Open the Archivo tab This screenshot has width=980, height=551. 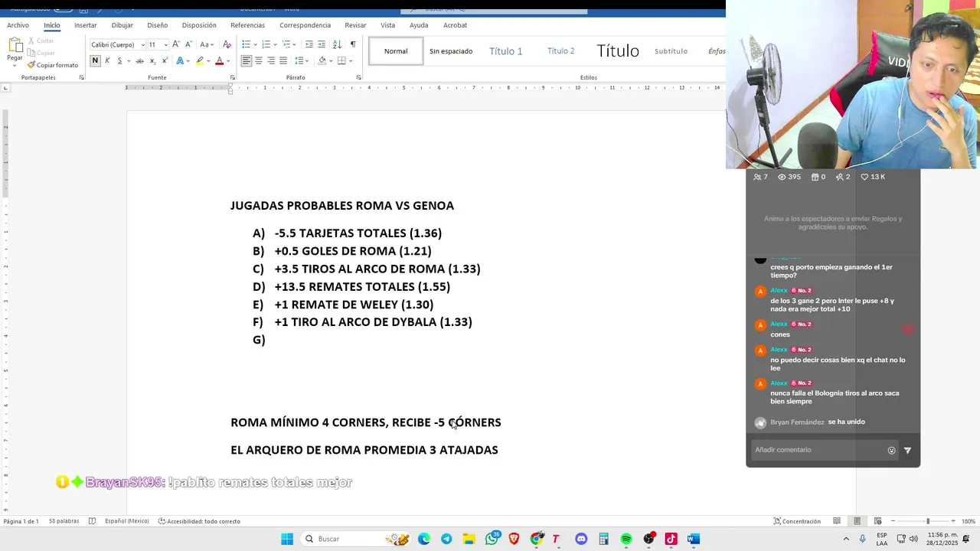18,25
